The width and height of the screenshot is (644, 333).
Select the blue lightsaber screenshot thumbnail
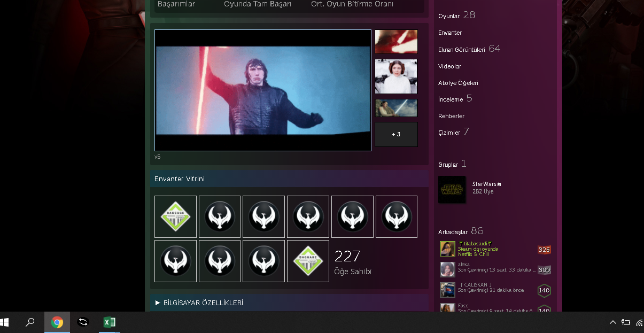396,108
